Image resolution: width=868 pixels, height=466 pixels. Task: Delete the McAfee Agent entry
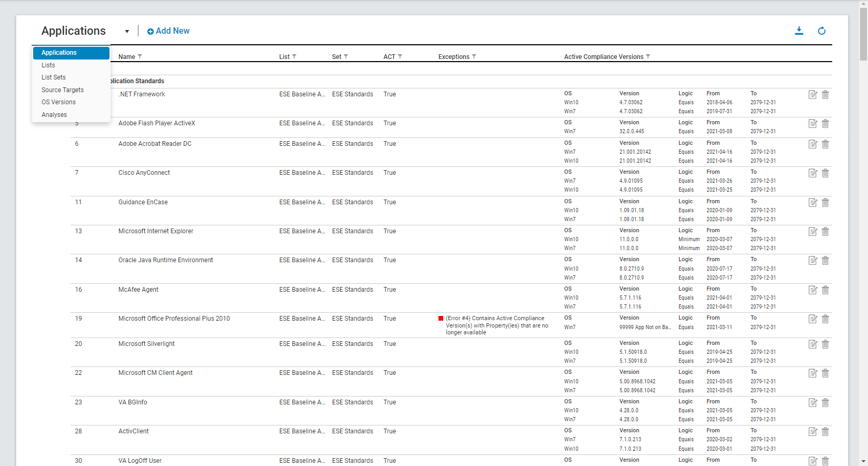coord(825,290)
